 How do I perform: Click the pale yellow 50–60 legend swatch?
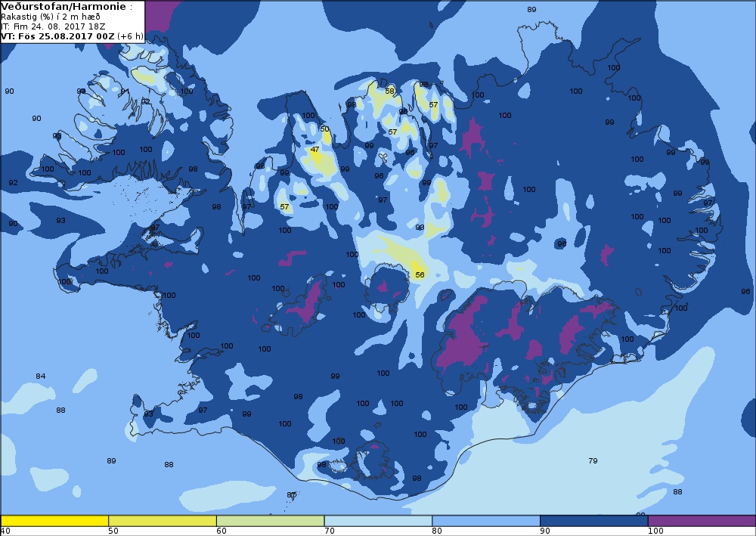(x=163, y=521)
